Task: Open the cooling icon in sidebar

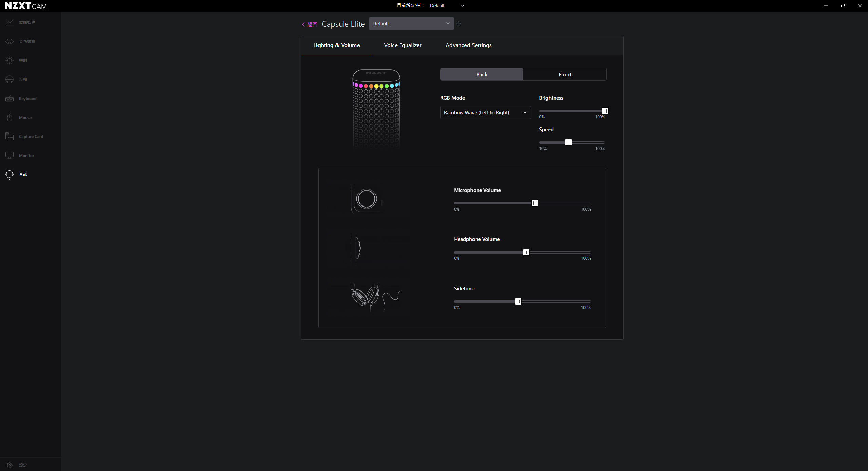Action: (9, 79)
